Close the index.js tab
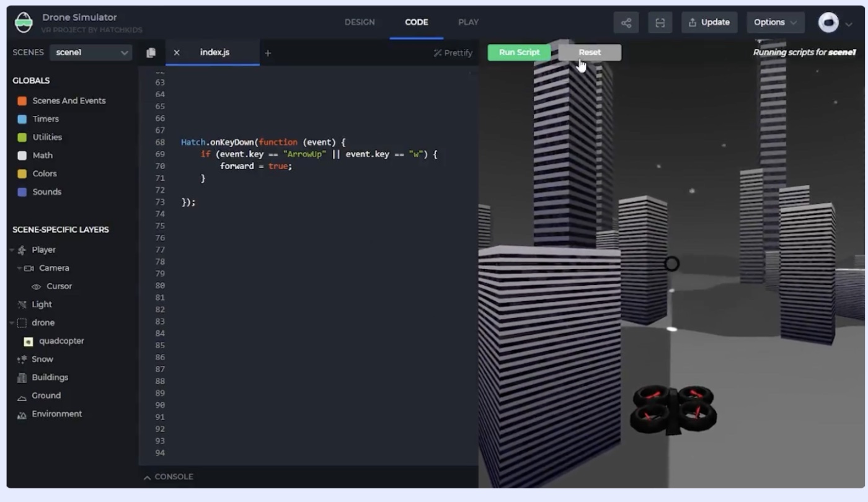This screenshot has width=868, height=502. coord(177,53)
